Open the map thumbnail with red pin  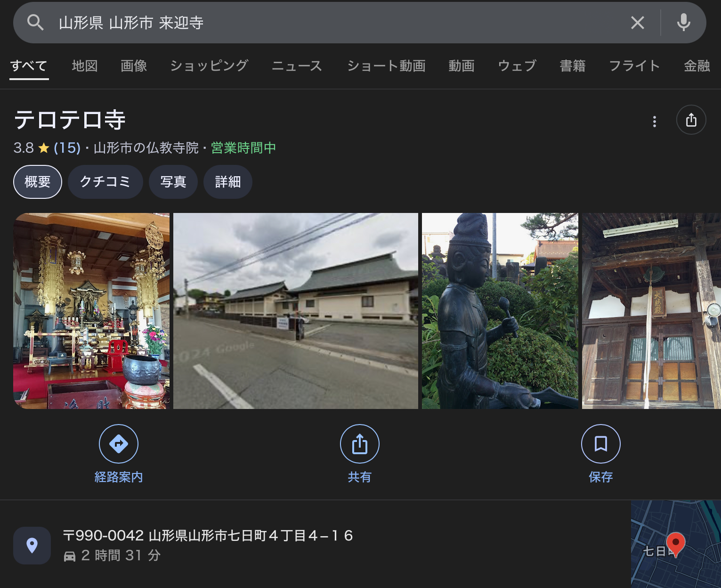pos(675,544)
